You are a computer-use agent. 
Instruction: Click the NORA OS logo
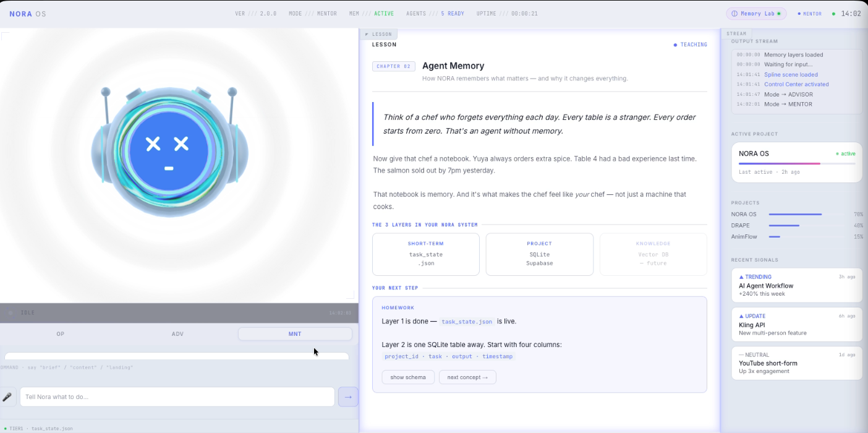click(x=27, y=14)
